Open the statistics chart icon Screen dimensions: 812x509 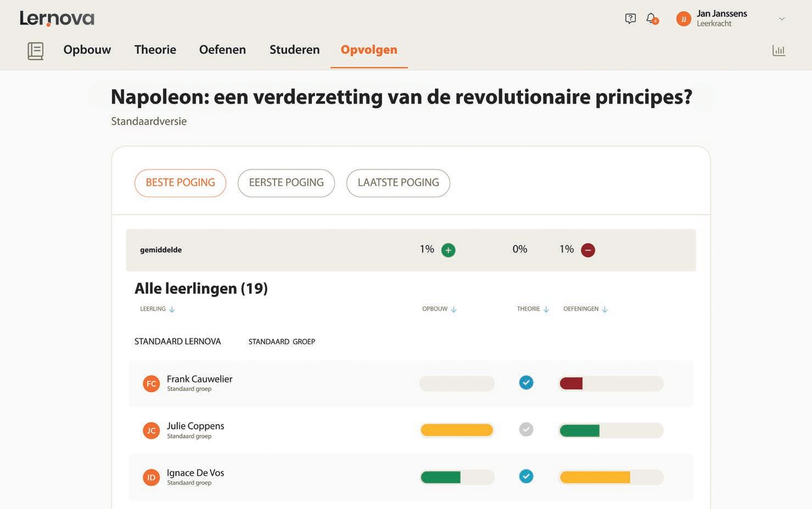779,51
